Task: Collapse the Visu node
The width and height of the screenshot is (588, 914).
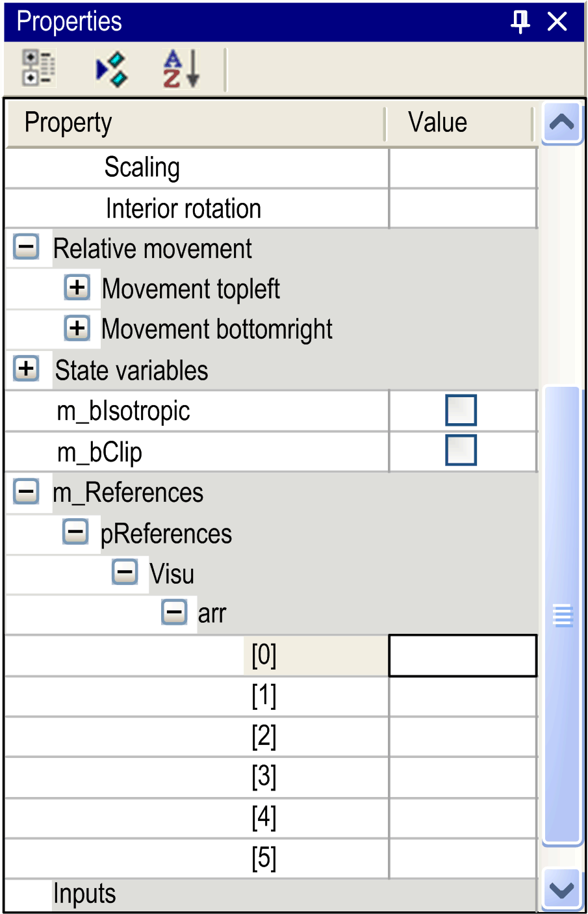Action: pyautogui.click(x=125, y=572)
